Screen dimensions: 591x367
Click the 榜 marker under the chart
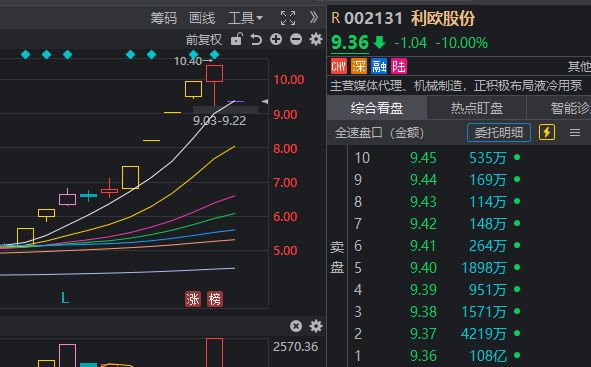coord(215,299)
